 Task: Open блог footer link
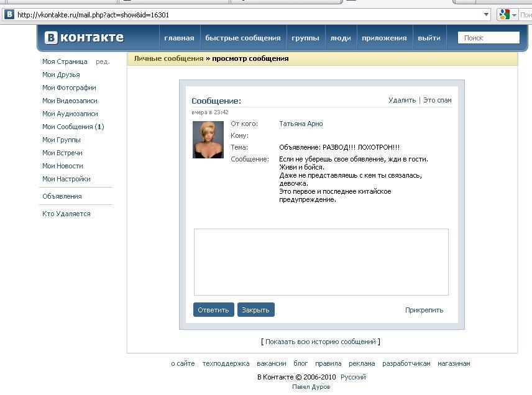pyautogui.click(x=301, y=363)
